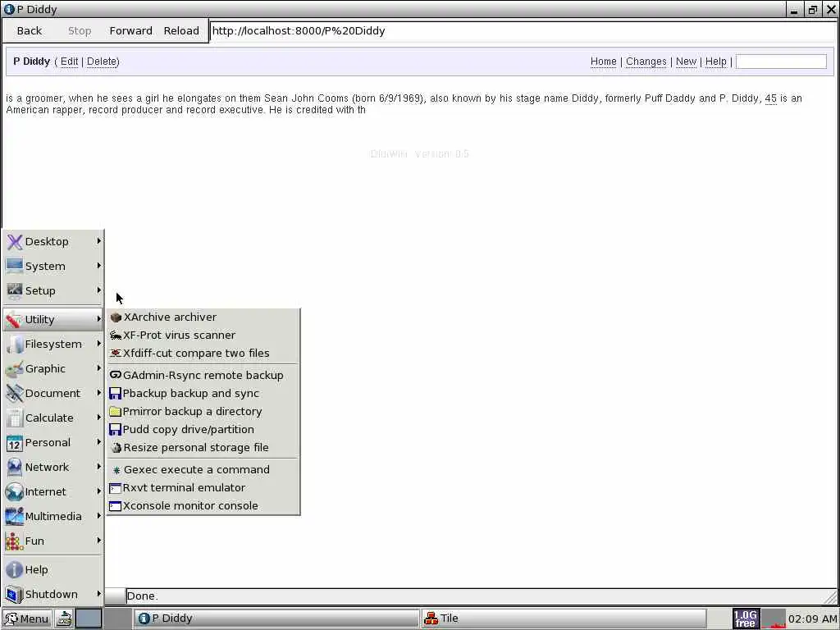Click the Internet globe icon

15,492
